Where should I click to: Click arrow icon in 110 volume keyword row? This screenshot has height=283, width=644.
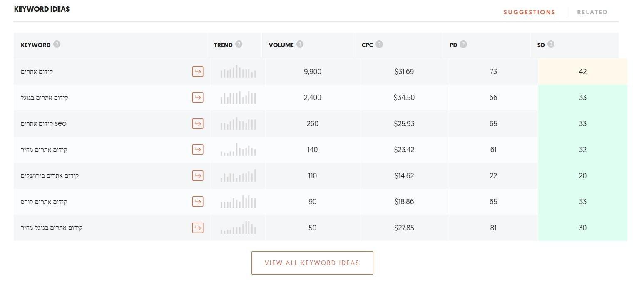pyautogui.click(x=198, y=175)
